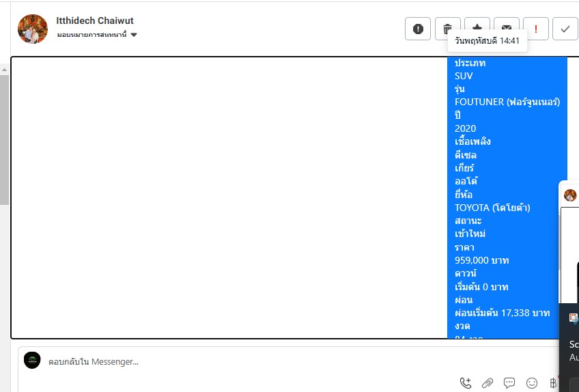This screenshot has height=392, width=579.
Task: Open saved replies speech bubble icon
Action: [509, 383]
